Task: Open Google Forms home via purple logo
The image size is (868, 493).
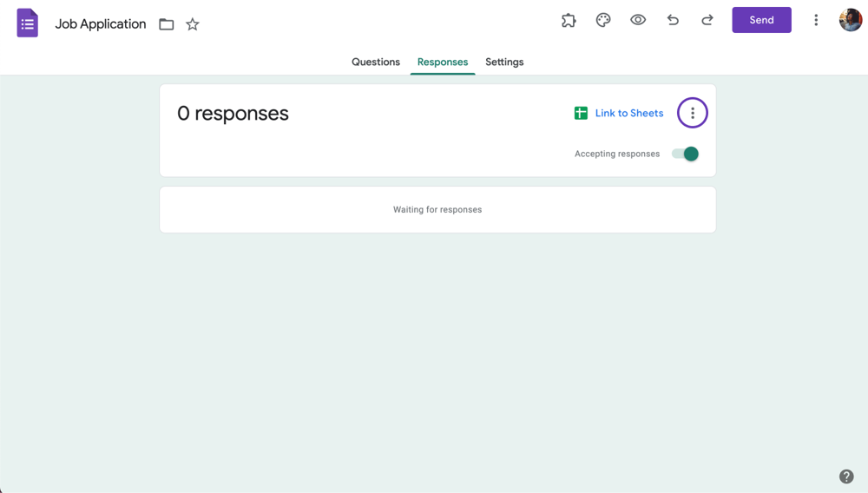Action: point(28,23)
